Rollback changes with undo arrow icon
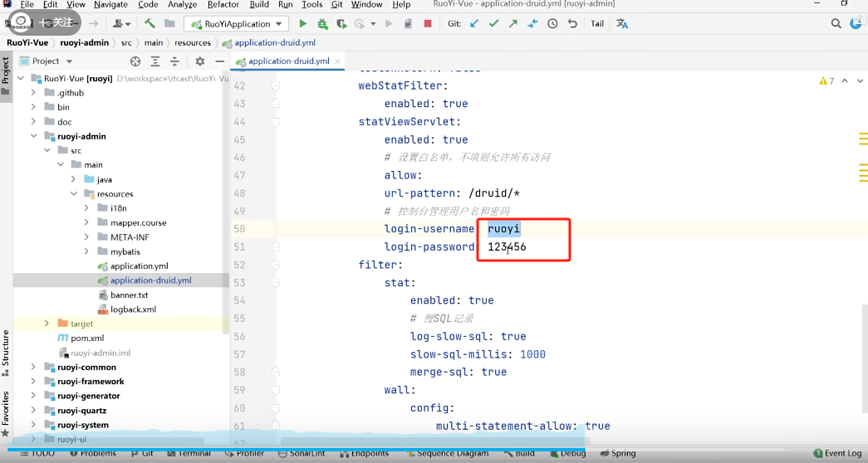This screenshot has height=463, width=868. coord(572,24)
